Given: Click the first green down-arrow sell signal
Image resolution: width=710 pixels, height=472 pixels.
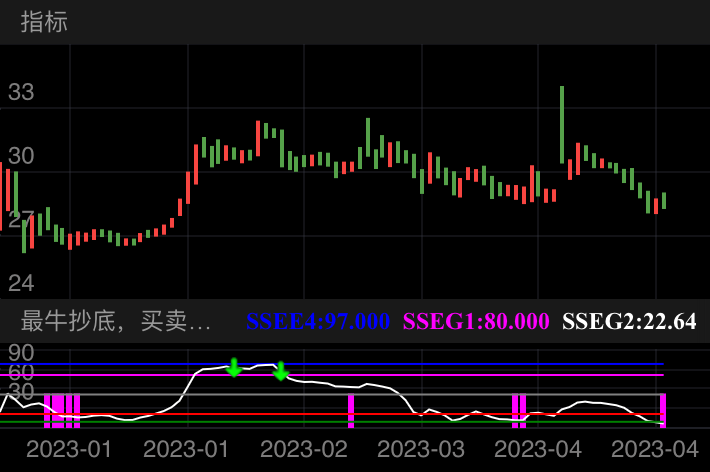Looking at the screenshot, I should pyautogui.click(x=234, y=367).
